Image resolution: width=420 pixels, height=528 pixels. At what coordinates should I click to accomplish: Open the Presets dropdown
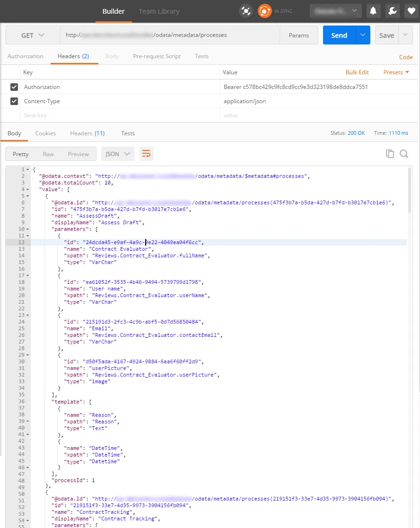coord(396,72)
